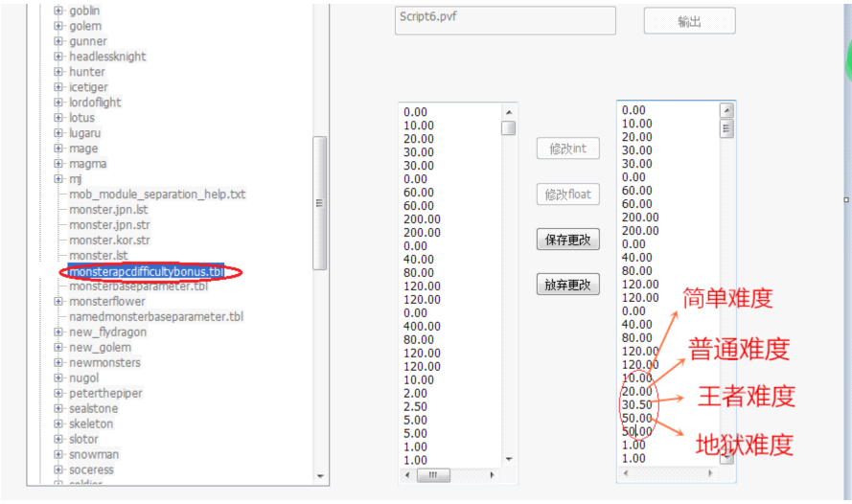
Task: Select the monster.lst file
Action: (x=99, y=256)
